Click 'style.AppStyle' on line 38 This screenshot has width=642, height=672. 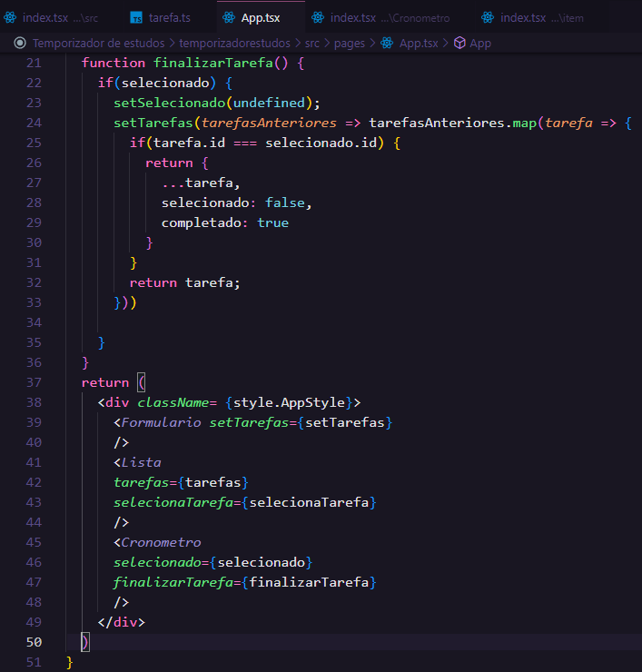(289, 402)
